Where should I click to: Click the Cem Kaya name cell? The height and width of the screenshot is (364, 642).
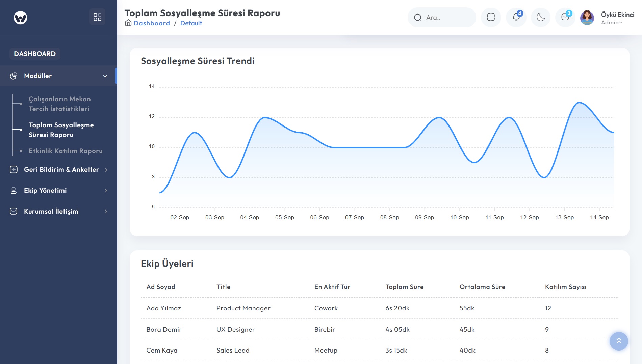162,351
